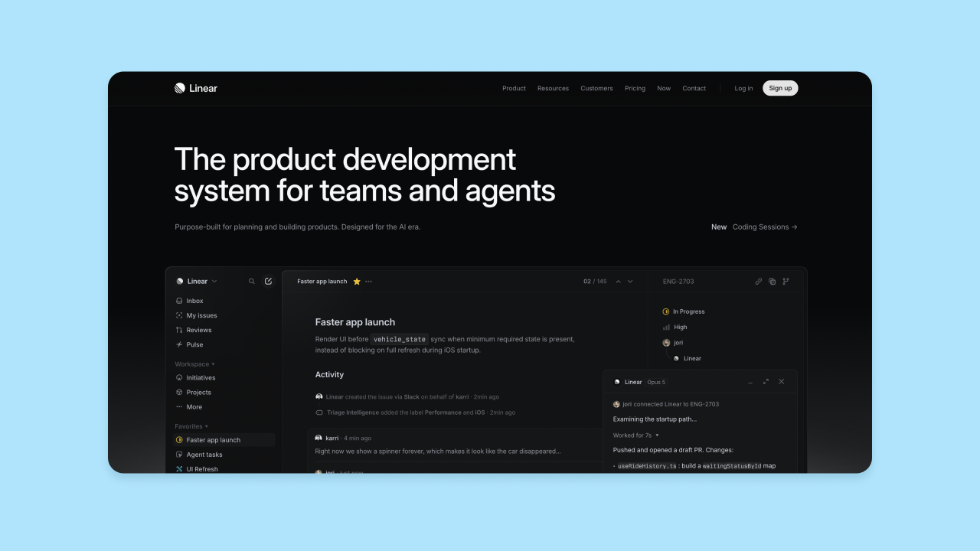The width and height of the screenshot is (980, 551).
Task: Click the Agent tasks icon in Favorites
Action: pos(179,455)
